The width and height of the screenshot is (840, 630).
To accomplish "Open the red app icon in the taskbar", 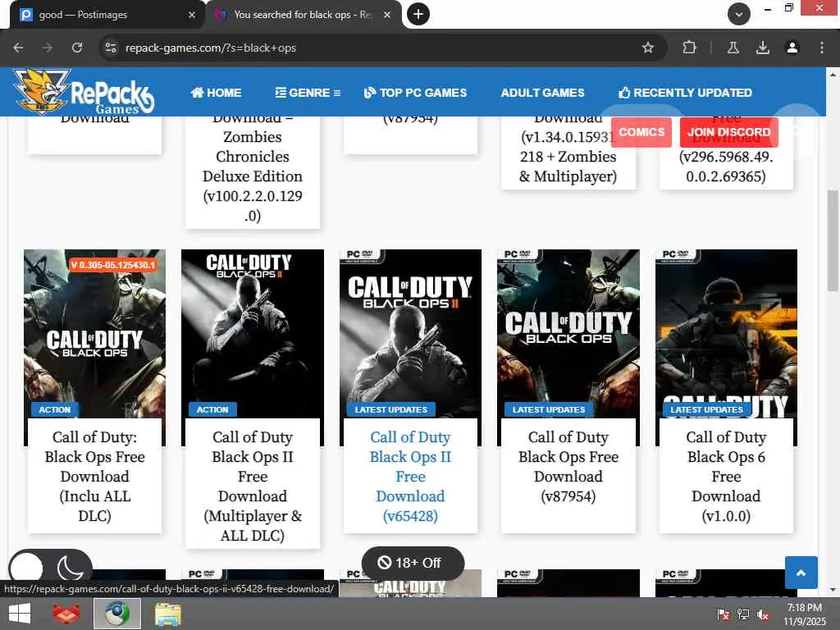I will coord(67,614).
